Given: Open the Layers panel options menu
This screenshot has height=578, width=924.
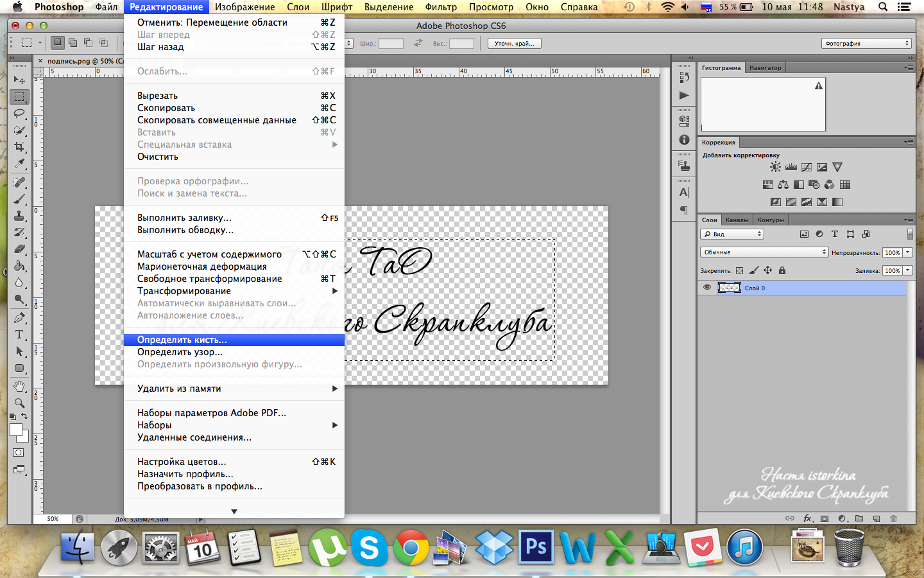Looking at the screenshot, I should point(908,220).
